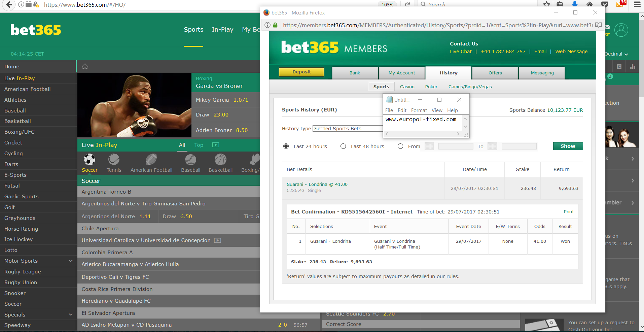The width and height of the screenshot is (644, 332).
Task: Click the Print link on bet confirmation
Action: [569, 211]
